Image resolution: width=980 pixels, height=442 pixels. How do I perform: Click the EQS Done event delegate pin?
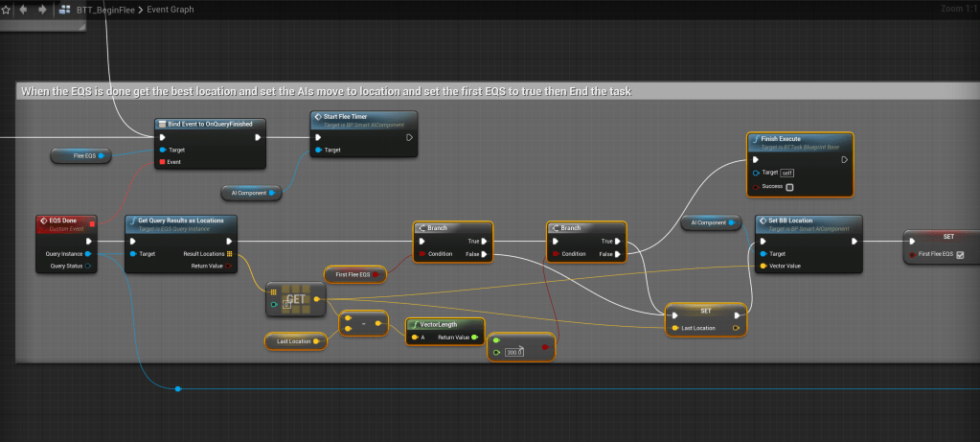pos(91,224)
